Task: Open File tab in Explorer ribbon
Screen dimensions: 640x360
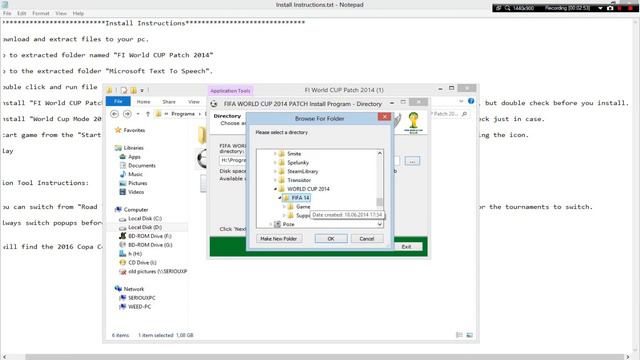Action: 118,101
